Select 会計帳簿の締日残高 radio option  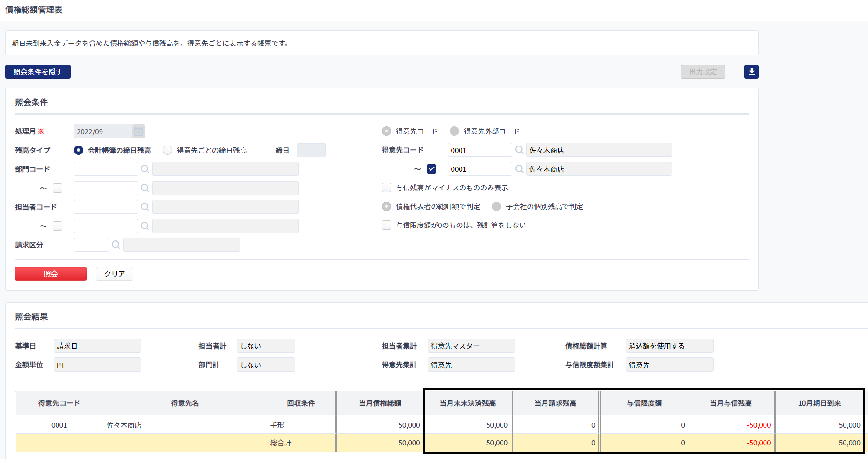coord(79,150)
